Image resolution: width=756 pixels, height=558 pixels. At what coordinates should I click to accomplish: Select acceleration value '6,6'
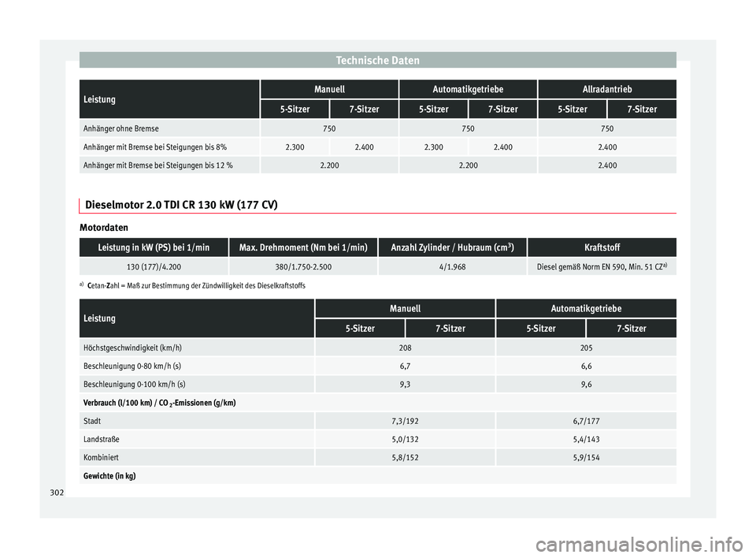586,366
